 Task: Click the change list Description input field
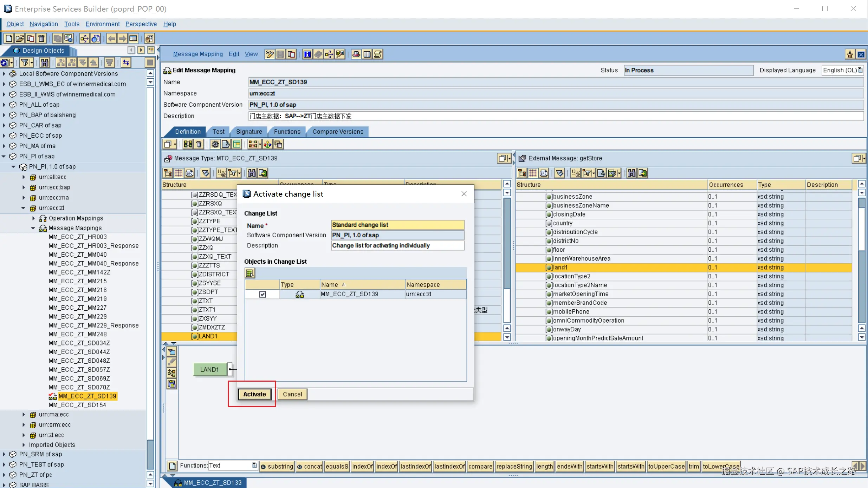397,245
